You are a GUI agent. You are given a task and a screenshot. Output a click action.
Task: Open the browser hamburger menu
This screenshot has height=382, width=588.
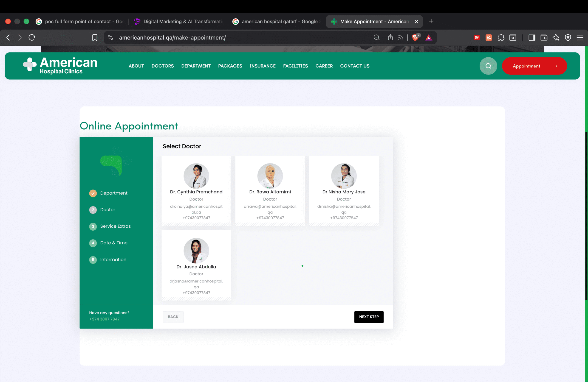[x=580, y=37]
